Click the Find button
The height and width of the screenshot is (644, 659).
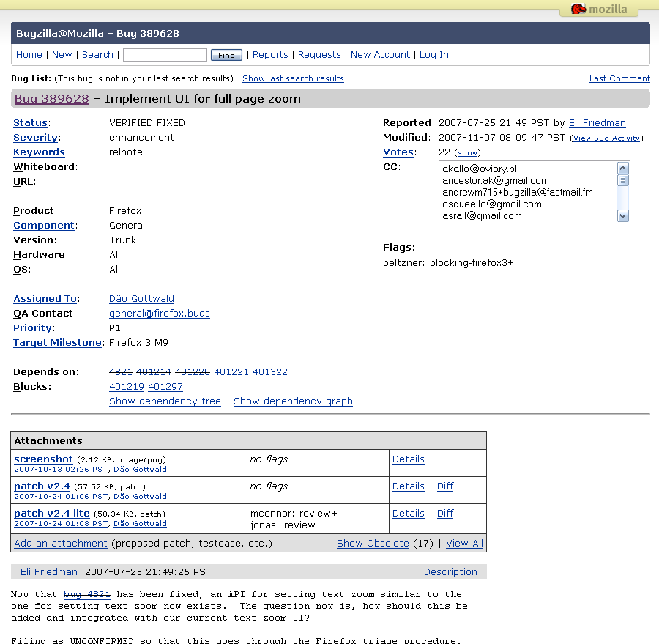(x=226, y=55)
